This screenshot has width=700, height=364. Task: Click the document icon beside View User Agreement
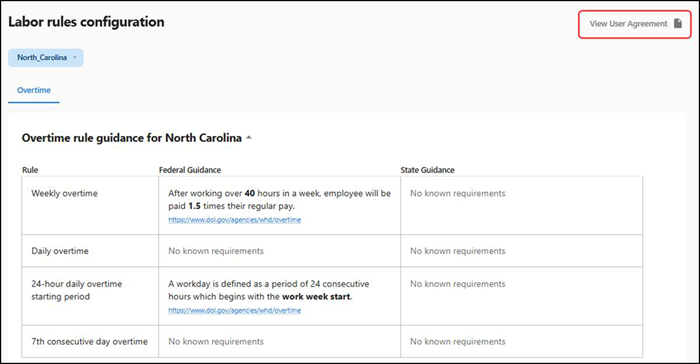coord(678,24)
